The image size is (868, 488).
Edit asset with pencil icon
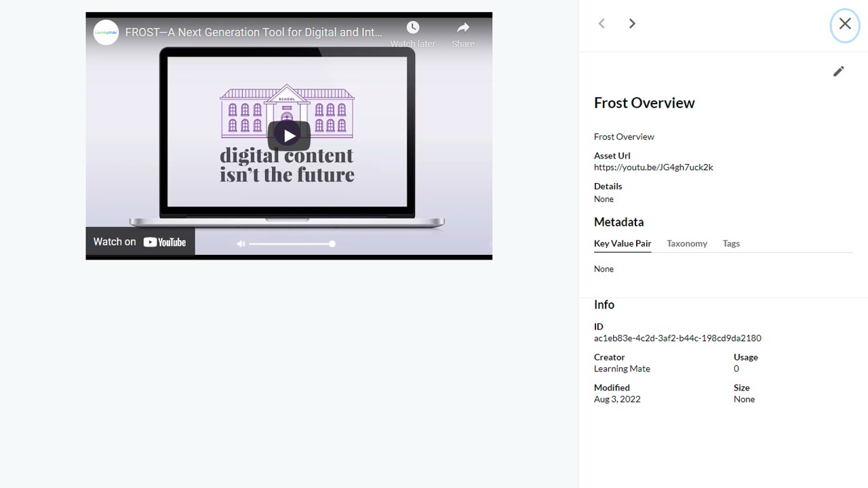pos(839,71)
